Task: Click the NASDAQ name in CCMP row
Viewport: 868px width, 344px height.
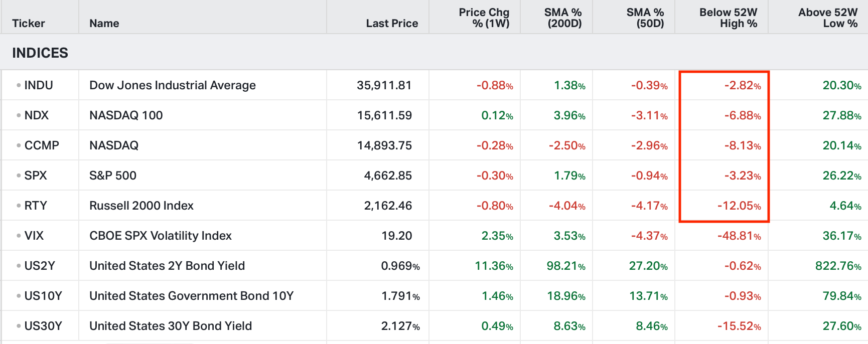Action: pos(114,145)
